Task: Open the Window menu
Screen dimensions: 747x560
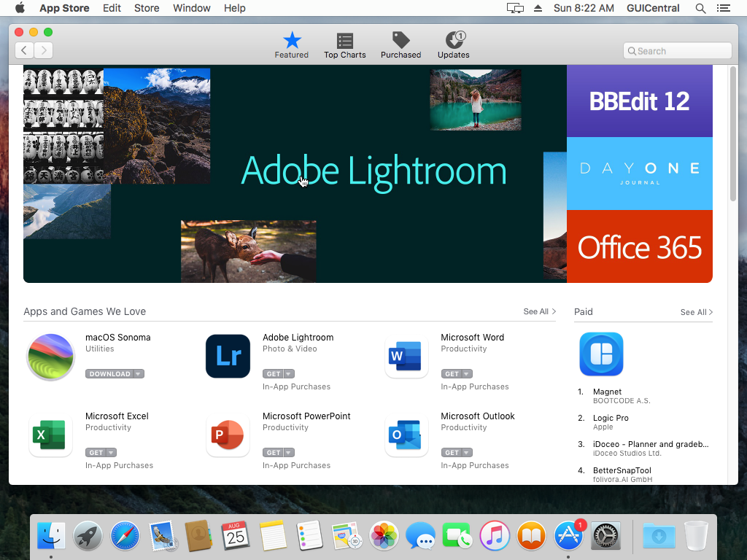Action: tap(192, 8)
